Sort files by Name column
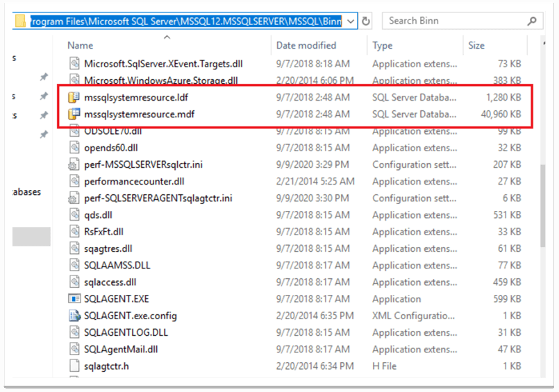559x392 pixels. tap(81, 46)
